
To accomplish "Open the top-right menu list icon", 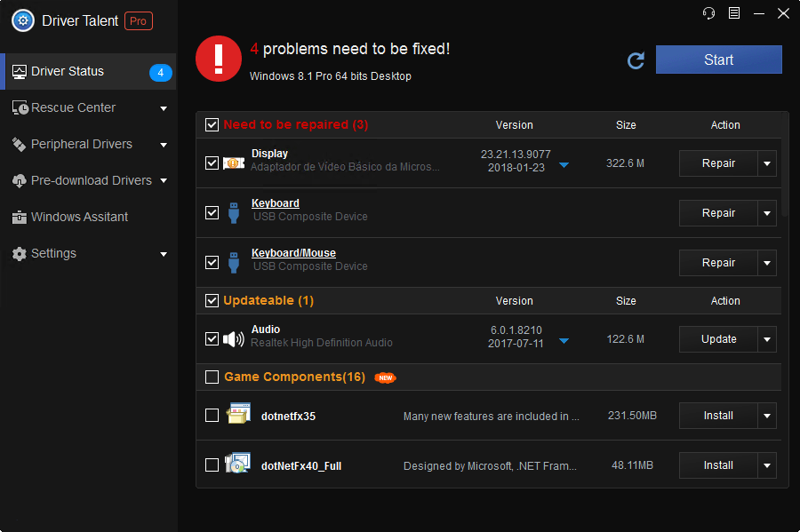I will (734, 13).
